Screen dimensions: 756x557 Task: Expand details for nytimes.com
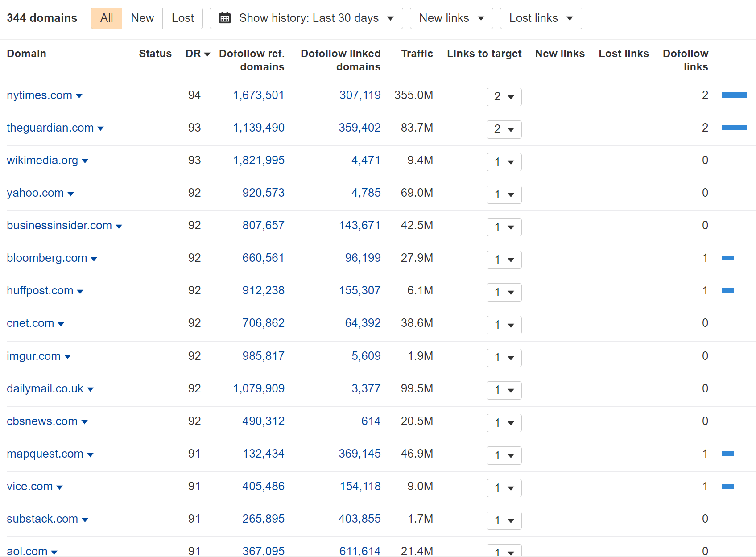(79, 96)
